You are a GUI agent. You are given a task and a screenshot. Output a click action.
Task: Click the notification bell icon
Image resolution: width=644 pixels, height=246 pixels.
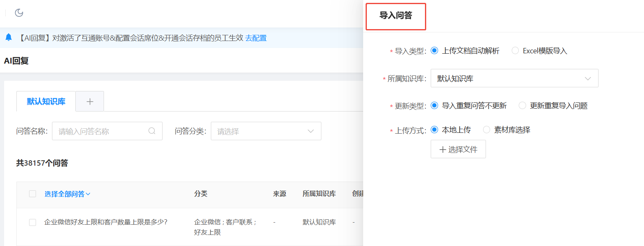(x=9, y=38)
